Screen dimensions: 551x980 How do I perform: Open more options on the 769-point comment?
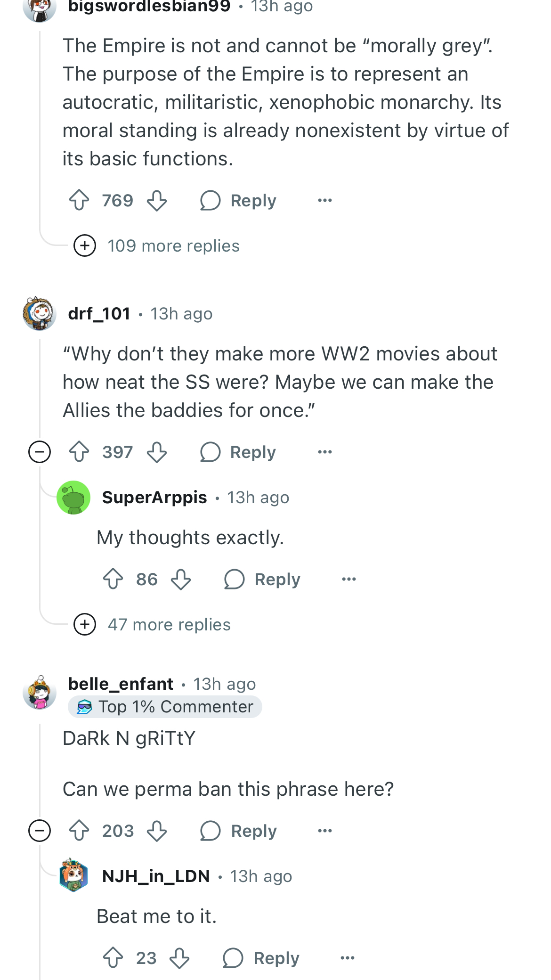point(325,200)
